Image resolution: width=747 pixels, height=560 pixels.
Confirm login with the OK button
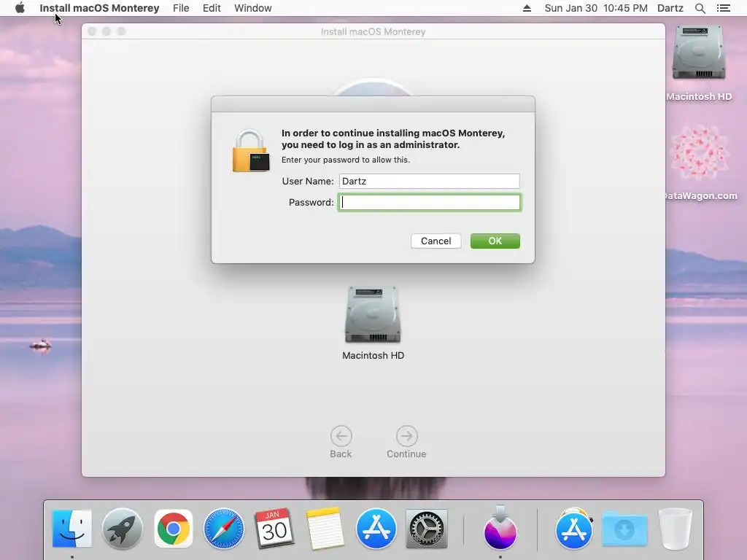[x=495, y=241]
